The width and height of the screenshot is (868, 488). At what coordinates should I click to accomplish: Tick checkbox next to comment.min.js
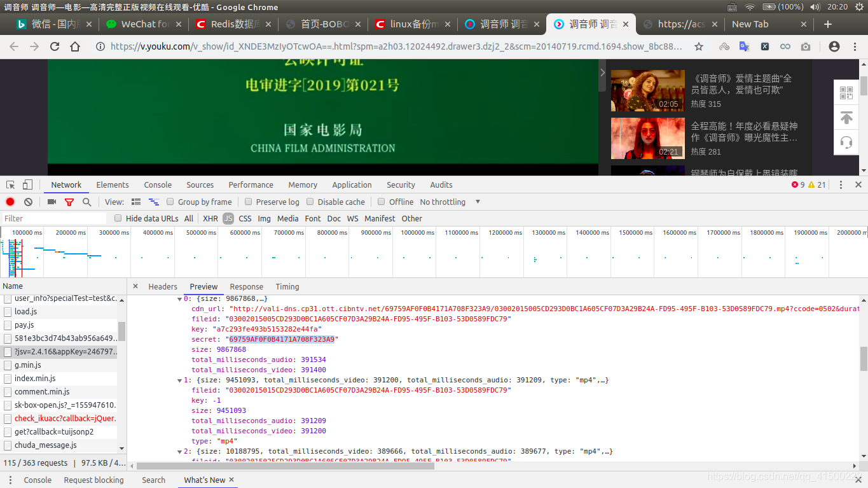pyautogui.click(x=8, y=392)
